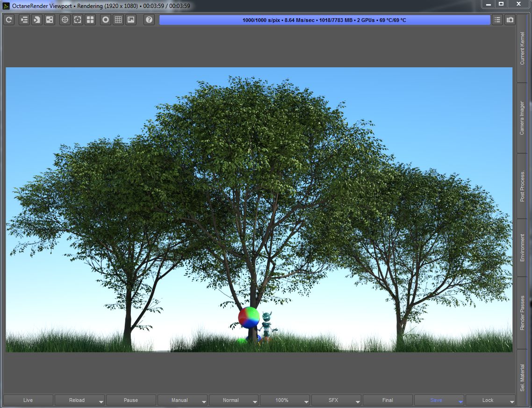Activate the render region selection icon
Screen dimensions: 532x408
(x=78, y=20)
